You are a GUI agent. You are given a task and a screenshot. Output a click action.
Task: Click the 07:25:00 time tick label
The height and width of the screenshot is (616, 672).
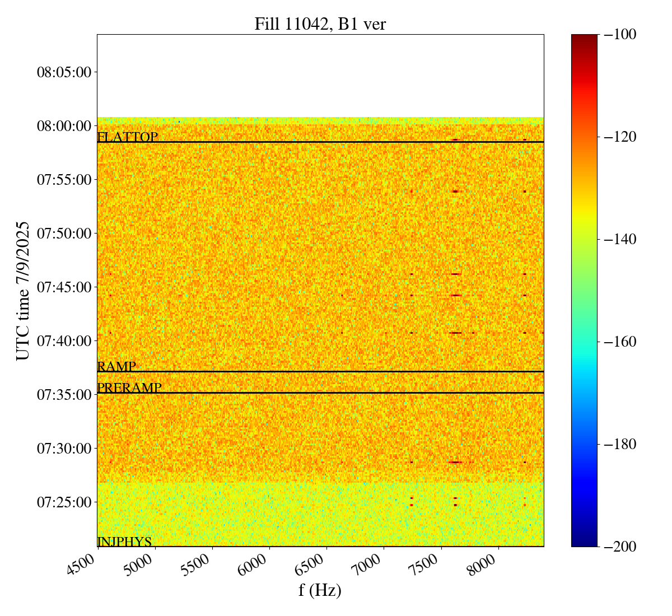[x=64, y=502]
